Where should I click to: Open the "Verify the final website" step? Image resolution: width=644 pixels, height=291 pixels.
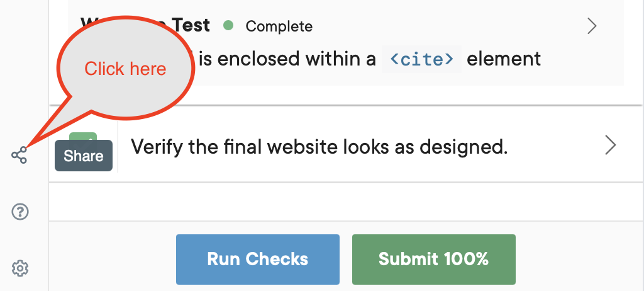318,147
